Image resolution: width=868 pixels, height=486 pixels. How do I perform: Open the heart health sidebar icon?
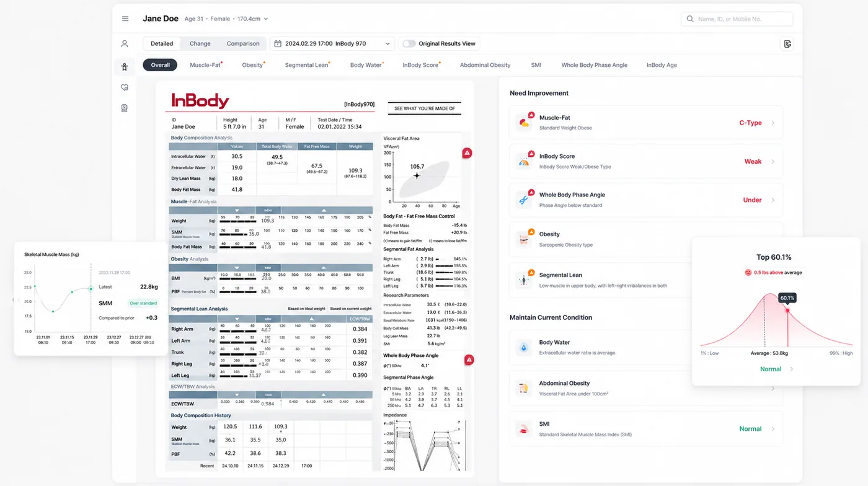pos(125,87)
